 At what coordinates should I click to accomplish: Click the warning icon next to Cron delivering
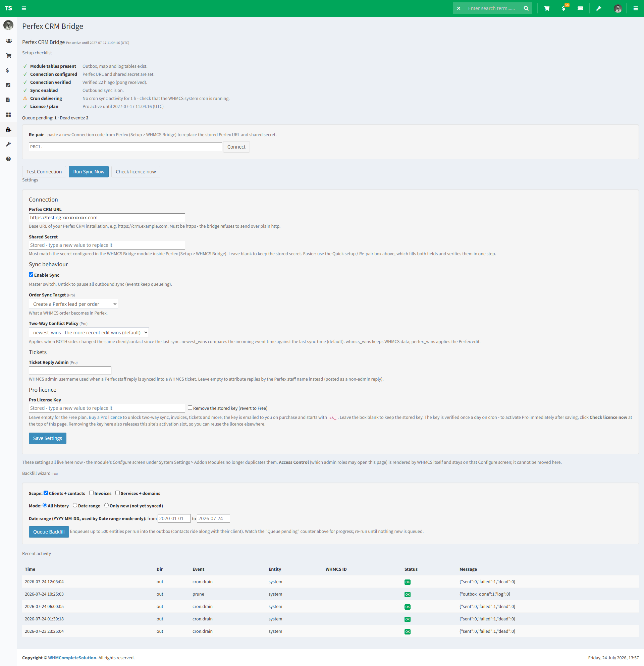pyautogui.click(x=25, y=99)
